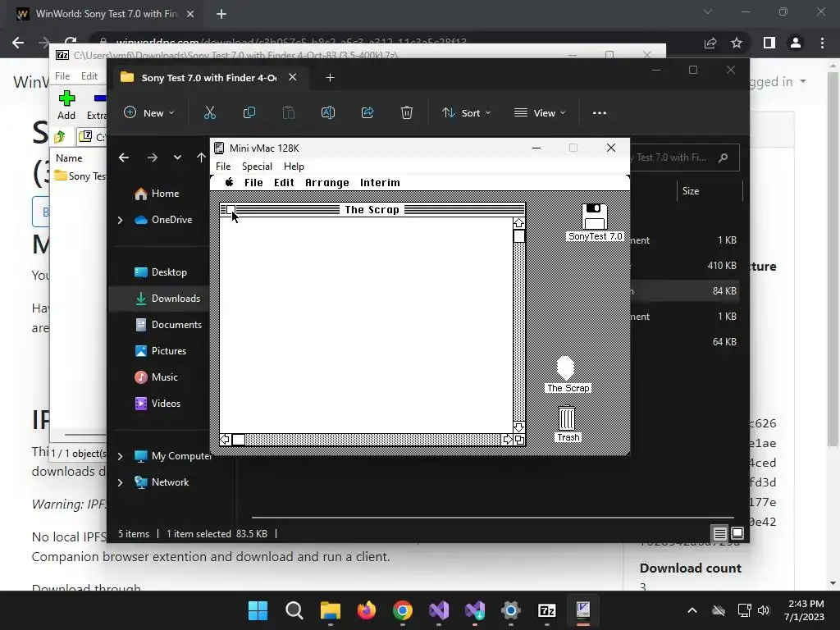Expand the Network tree node
This screenshot has width=840, height=630.
click(x=120, y=482)
